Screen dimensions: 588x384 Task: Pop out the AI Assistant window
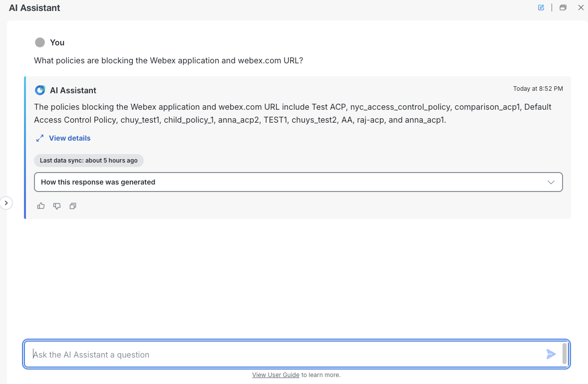pos(563,7)
